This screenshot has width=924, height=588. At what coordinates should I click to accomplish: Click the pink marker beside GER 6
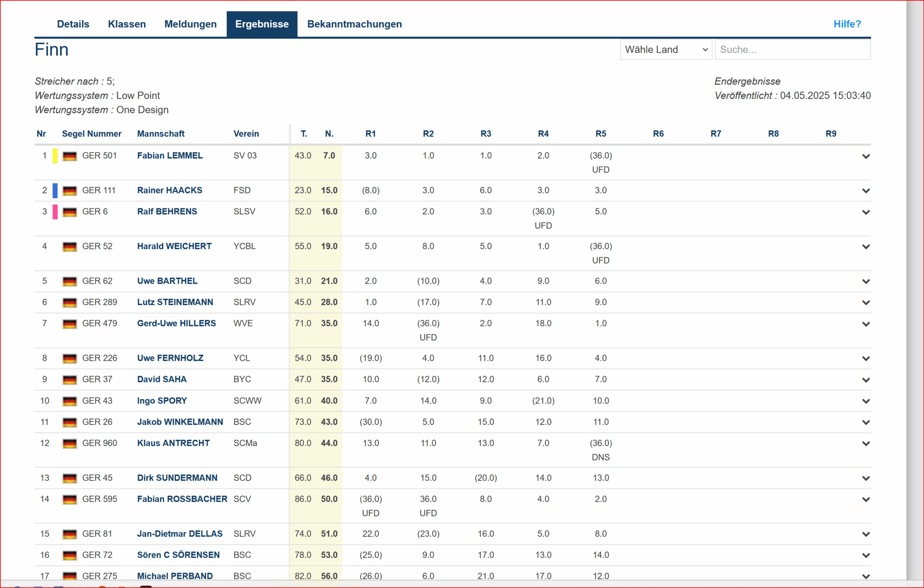click(x=55, y=212)
